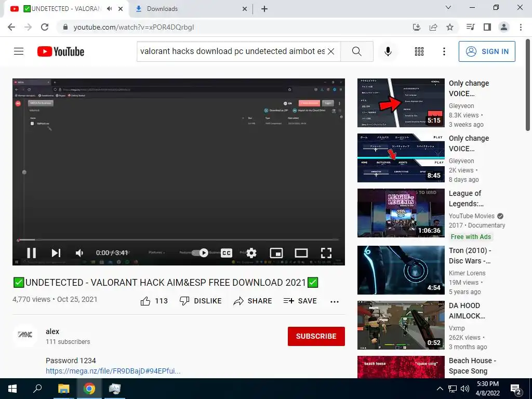532x399 pixels.
Task: Open Chrome three-dot menu
Action: pyautogui.click(x=521, y=27)
